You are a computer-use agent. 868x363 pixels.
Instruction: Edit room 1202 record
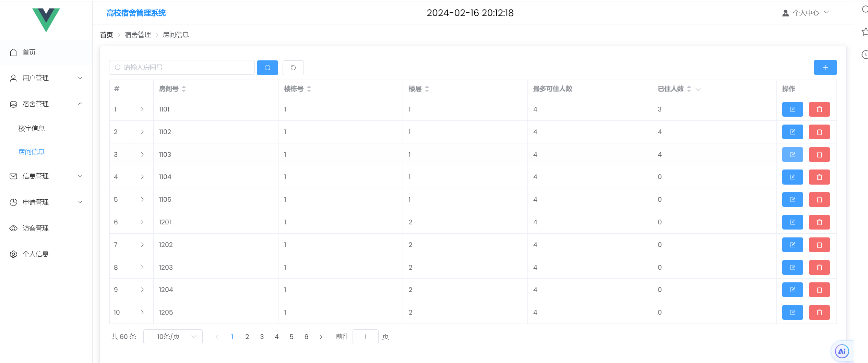[x=792, y=245]
